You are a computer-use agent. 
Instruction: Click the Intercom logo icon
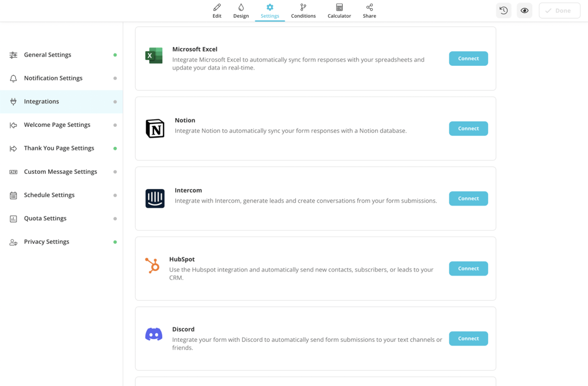pyautogui.click(x=155, y=199)
